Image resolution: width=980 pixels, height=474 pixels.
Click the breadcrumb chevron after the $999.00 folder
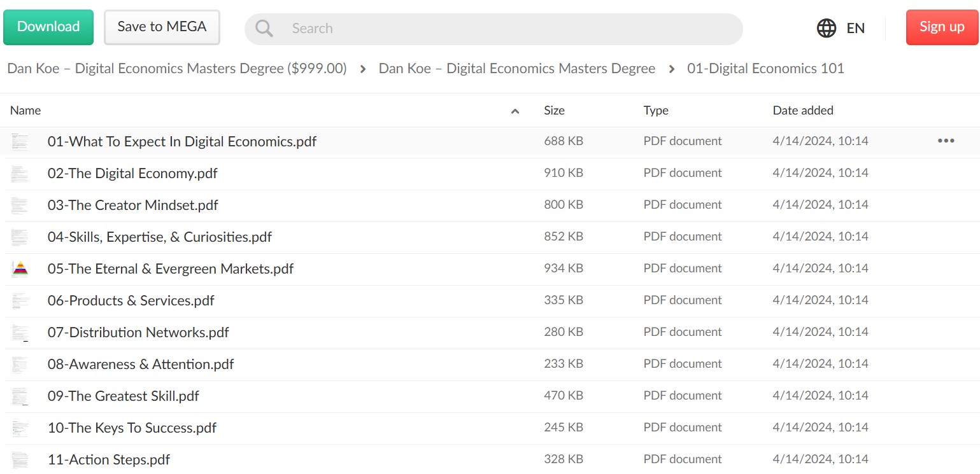coord(363,69)
